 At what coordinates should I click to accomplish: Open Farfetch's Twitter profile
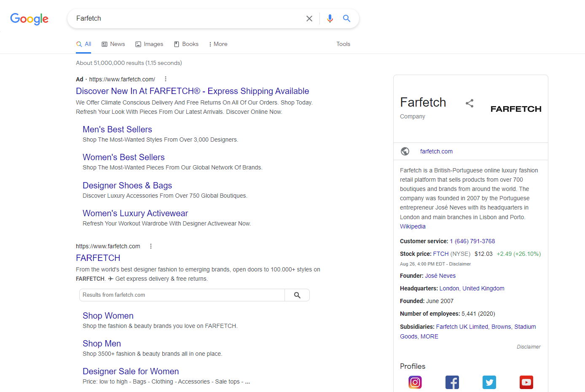pos(489,382)
